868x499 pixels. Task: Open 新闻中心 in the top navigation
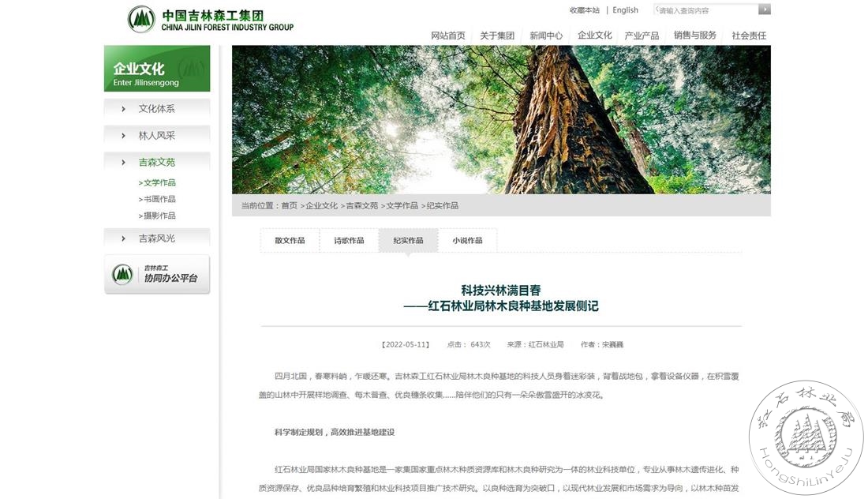click(546, 36)
